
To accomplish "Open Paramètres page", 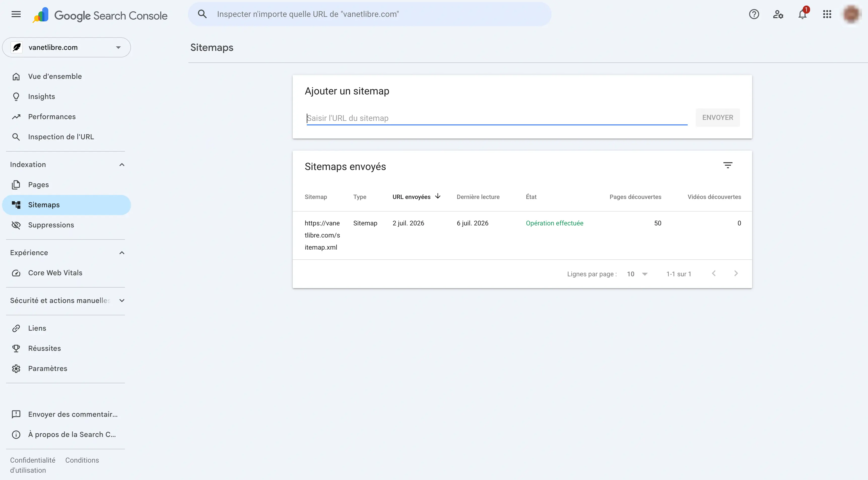I will coord(66,368).
